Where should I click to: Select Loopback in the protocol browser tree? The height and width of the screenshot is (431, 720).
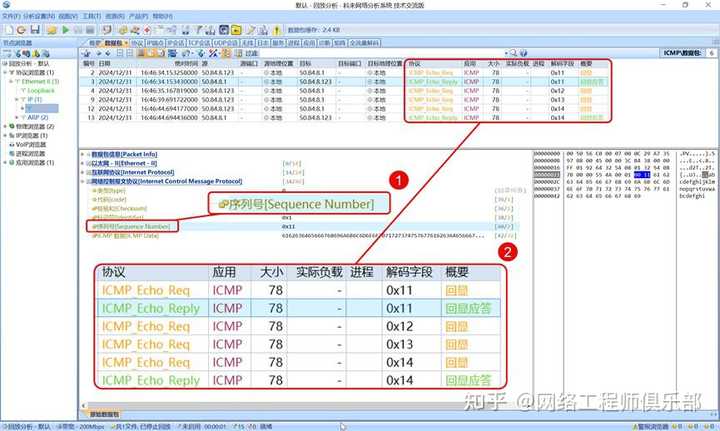point(48,90)
